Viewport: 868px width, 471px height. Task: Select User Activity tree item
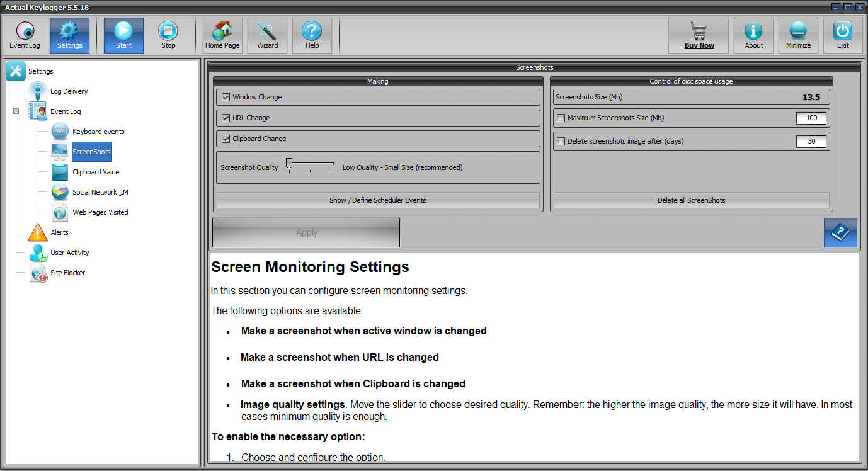coord(70,253)
